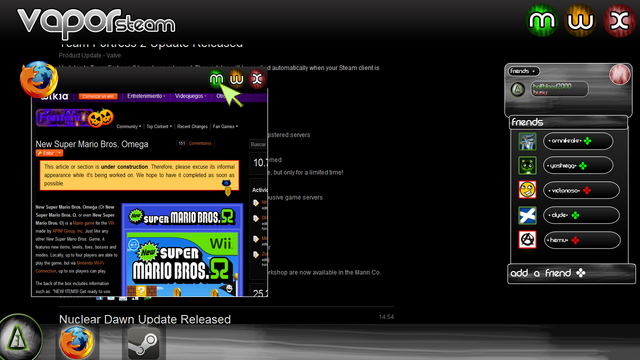Select the first friend name pill in the list
The width and height of the screenshot is (640, 360).
pyautogui.click(x=578, y=141)
